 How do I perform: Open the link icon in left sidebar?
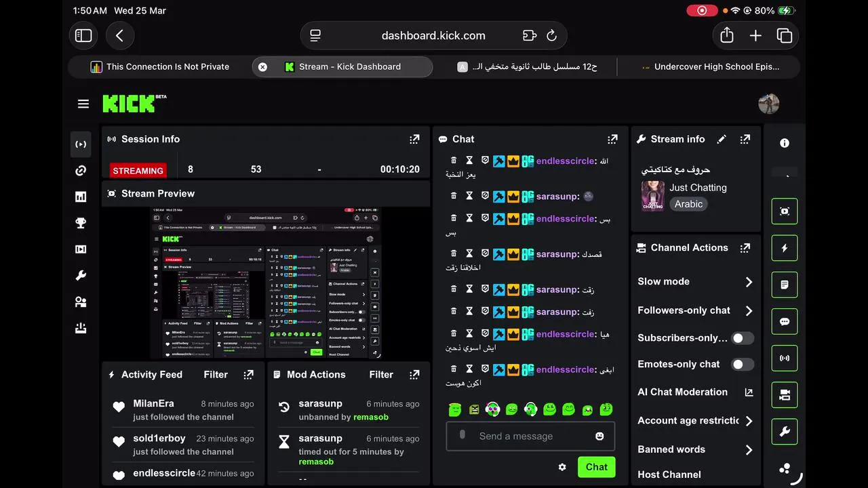point(81,171)
